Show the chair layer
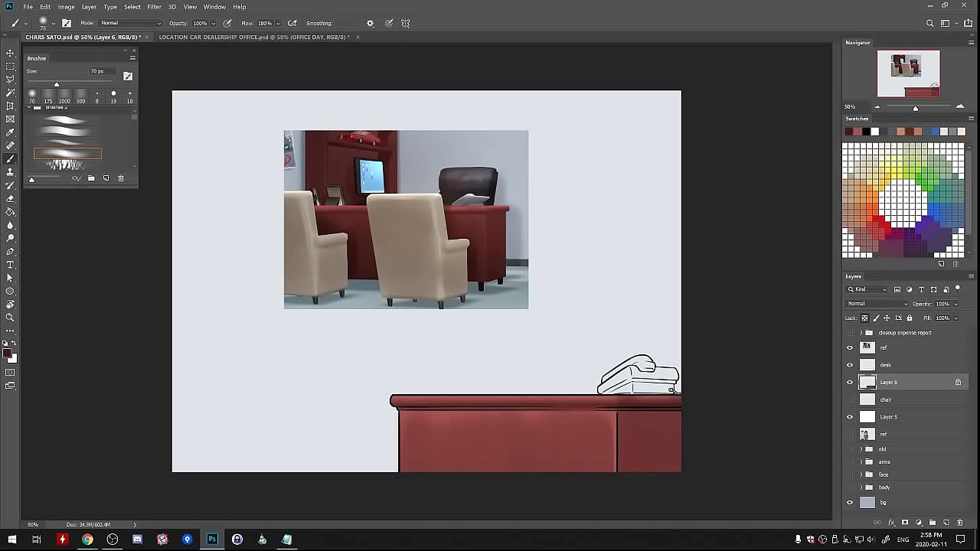The image size is (980, 551). (849, 399)
